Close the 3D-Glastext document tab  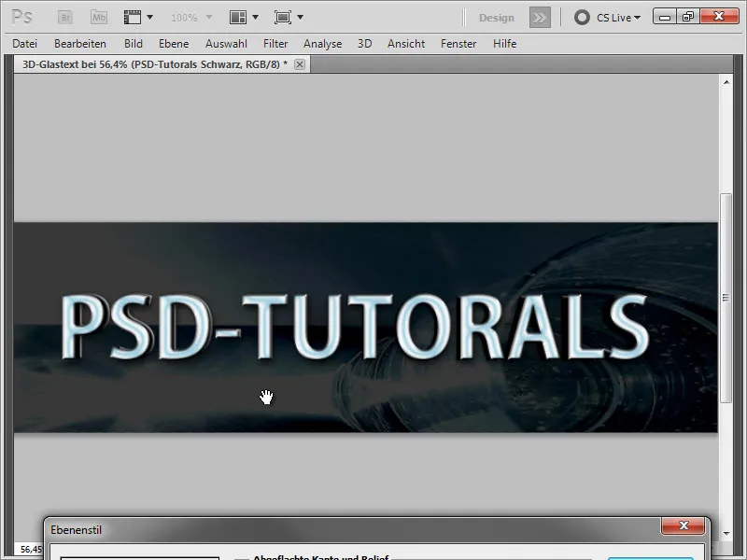[300, 64]
